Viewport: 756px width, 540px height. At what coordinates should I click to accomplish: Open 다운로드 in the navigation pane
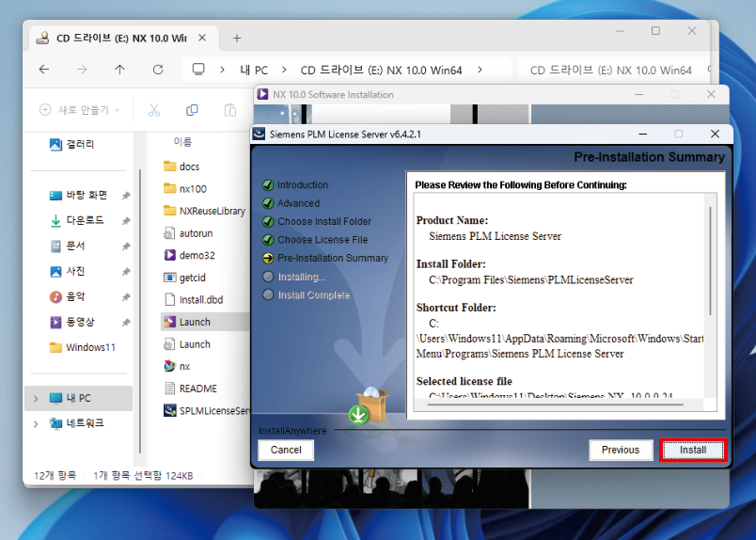coord(77,220)
